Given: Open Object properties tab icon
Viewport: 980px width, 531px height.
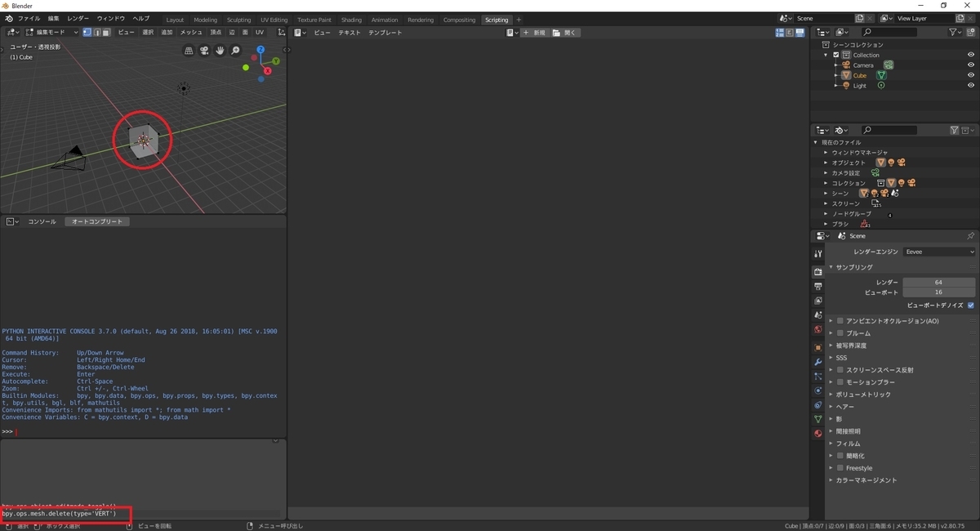Looking at the screenshot, I should coord(817,347).
